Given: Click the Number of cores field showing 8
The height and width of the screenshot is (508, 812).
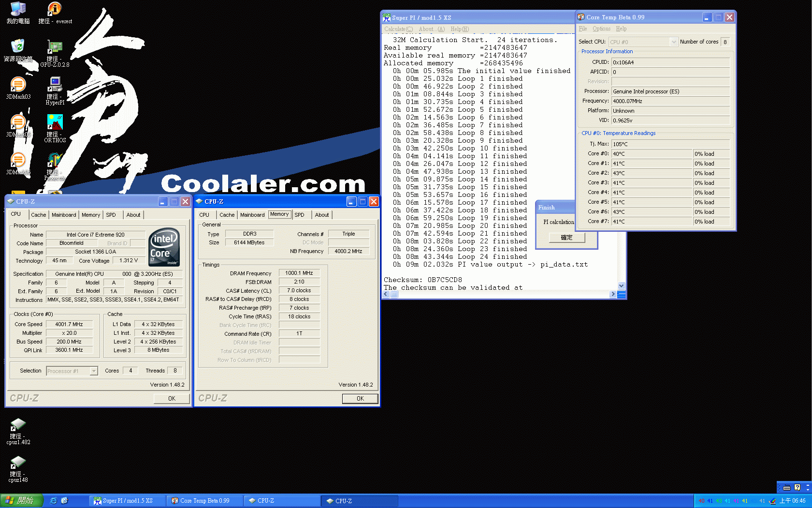Looking at the screenshot, I should click(725, 42).
